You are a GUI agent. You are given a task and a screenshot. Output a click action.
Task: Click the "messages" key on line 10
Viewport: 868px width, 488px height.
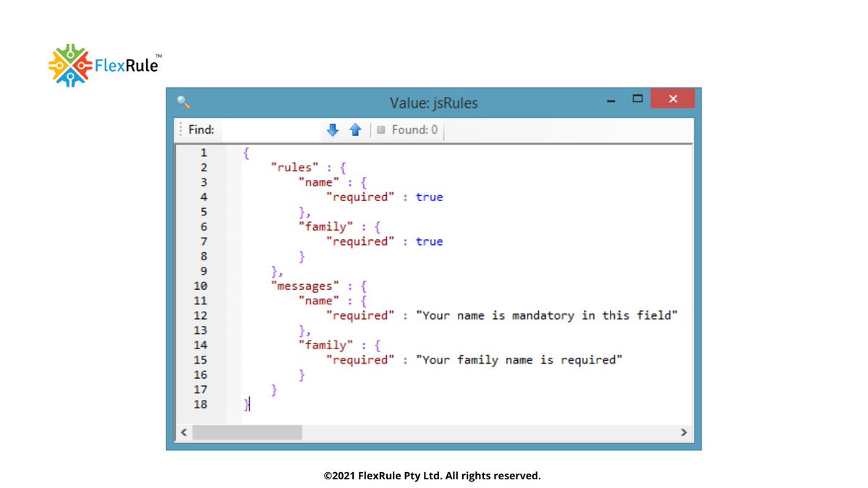point(305,286)
